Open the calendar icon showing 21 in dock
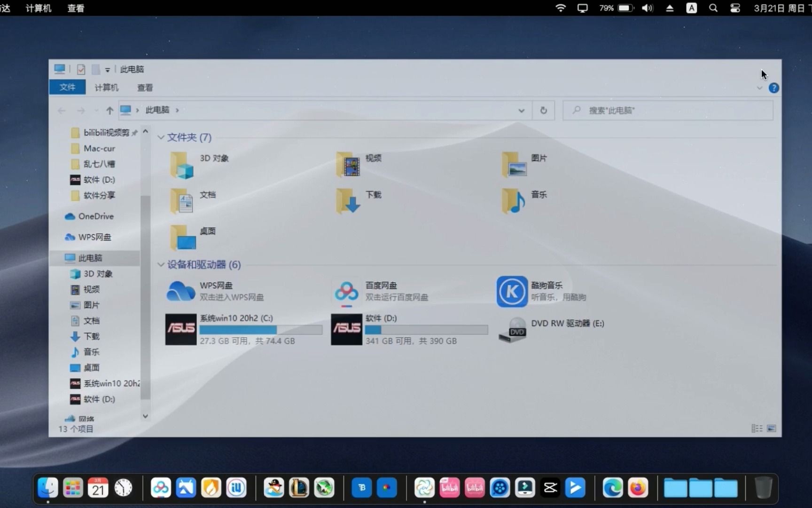The height and width of the screenshot is (508, 812). click(x=98, y=488)
